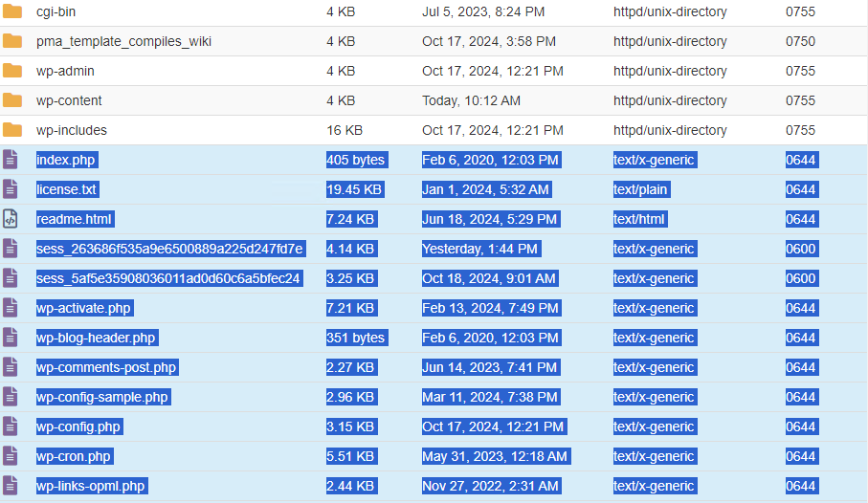This screenshot has height=503, width=868.
Task: Click the readme.html code file icon
Action: coord(10,219)
